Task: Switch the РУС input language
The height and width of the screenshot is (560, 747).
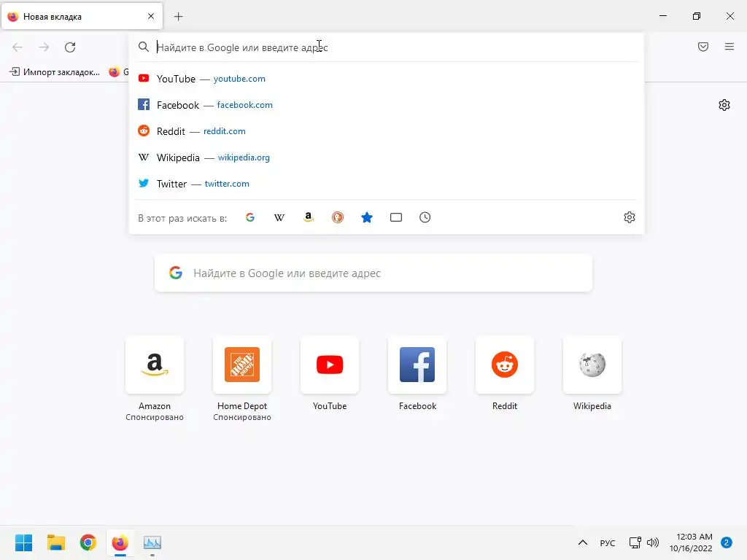Action: [x=608, y=542]
